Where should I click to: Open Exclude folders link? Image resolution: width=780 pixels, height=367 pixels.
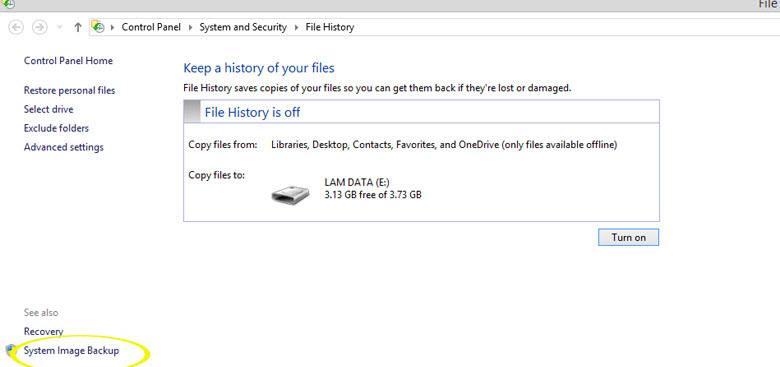56,128
